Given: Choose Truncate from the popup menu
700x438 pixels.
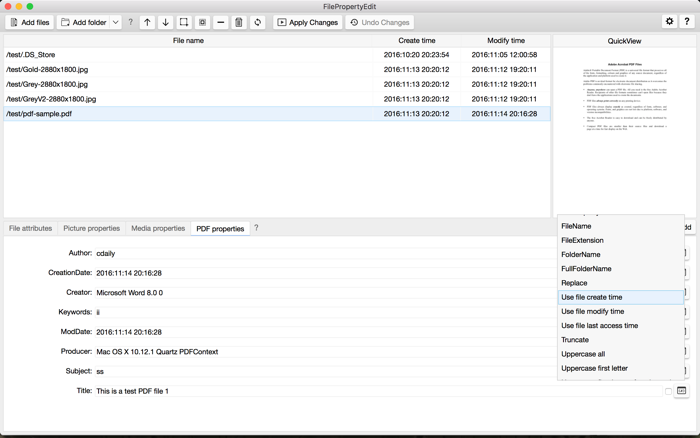Looking at the screenshot, I should point(621,340).
